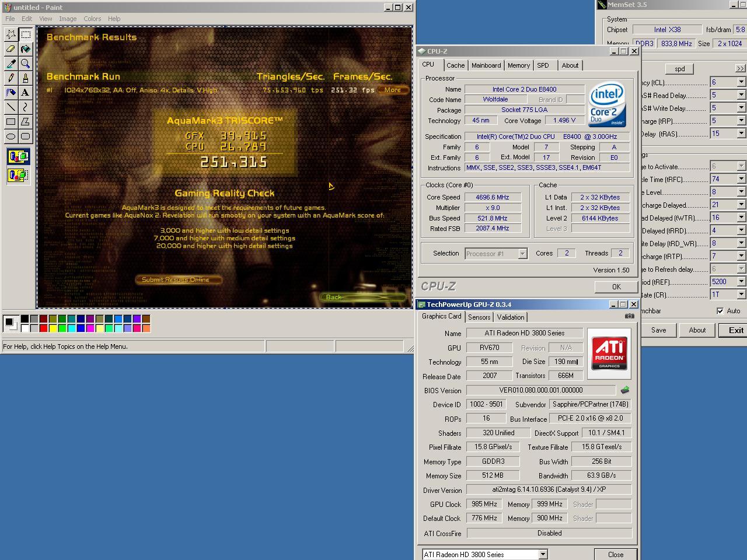Open the Validation tab in GPU-Z

click(511, 317)
